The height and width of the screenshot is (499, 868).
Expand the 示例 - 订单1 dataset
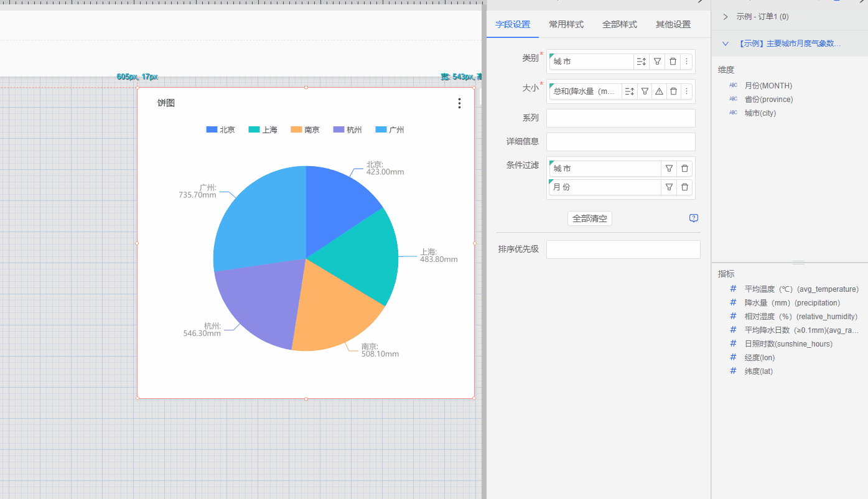tap(726, 17)
